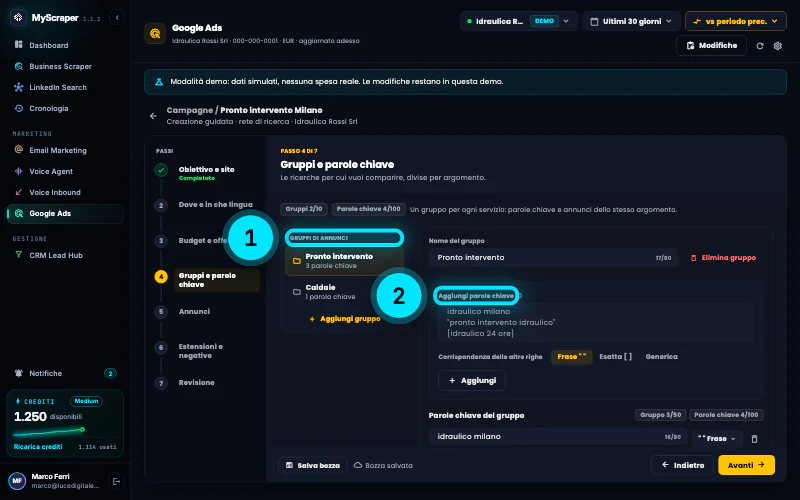Screen dimensions: 800x500
Task: Click Ricarica crediti link
Action: [38, 446]
